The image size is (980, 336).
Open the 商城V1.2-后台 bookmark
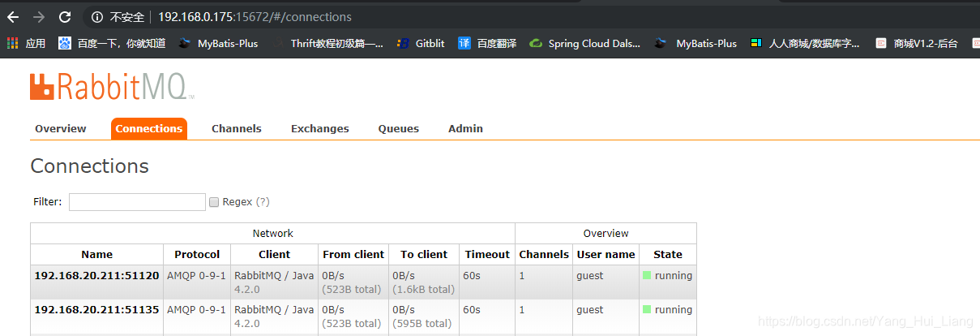[x=917, y=44]
